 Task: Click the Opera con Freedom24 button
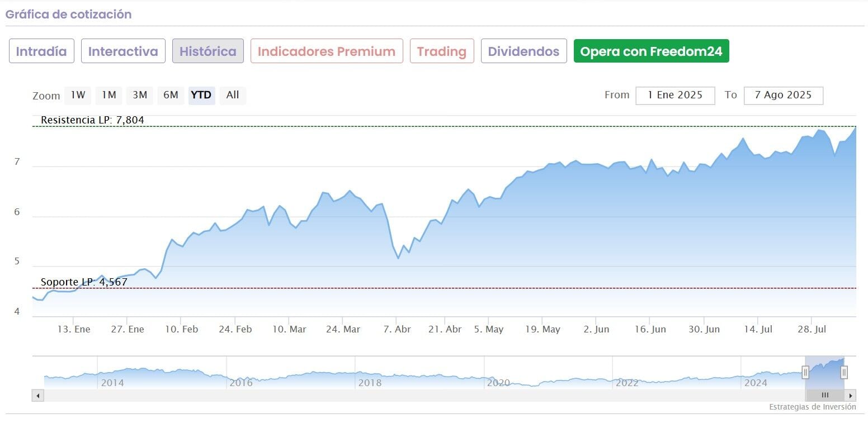(x=651, y=51)
